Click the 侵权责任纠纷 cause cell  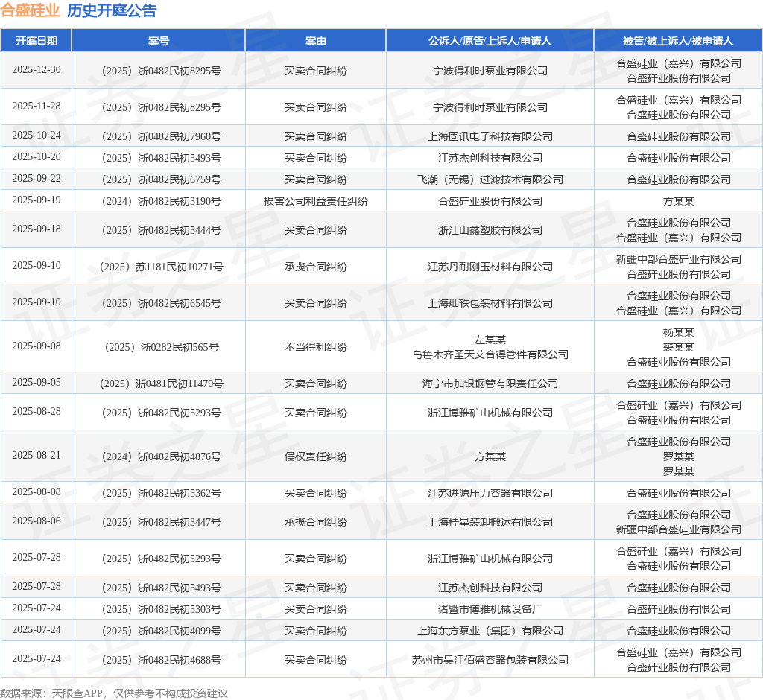click(x=316, y=456)
